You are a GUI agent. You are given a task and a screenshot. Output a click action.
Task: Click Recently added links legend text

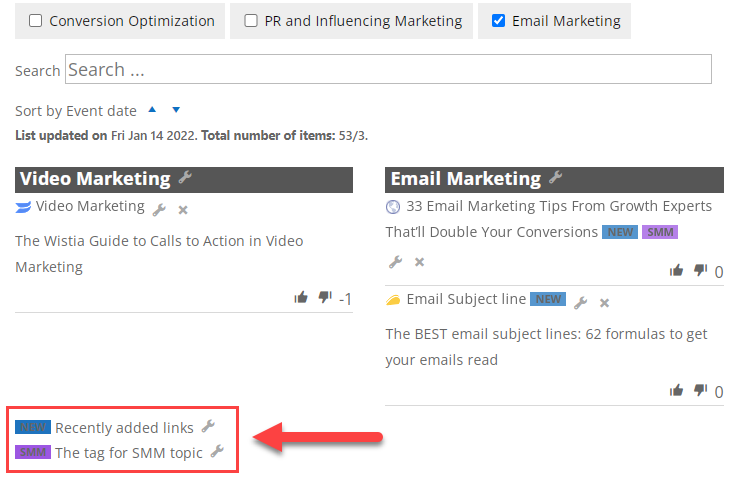[124, 428]
